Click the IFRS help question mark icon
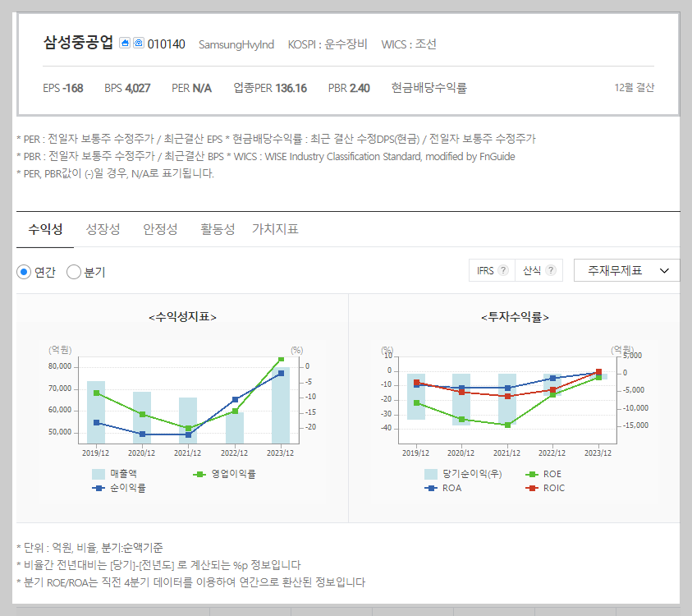This screenshot has width=692, height=616. (x=503, y=270)
